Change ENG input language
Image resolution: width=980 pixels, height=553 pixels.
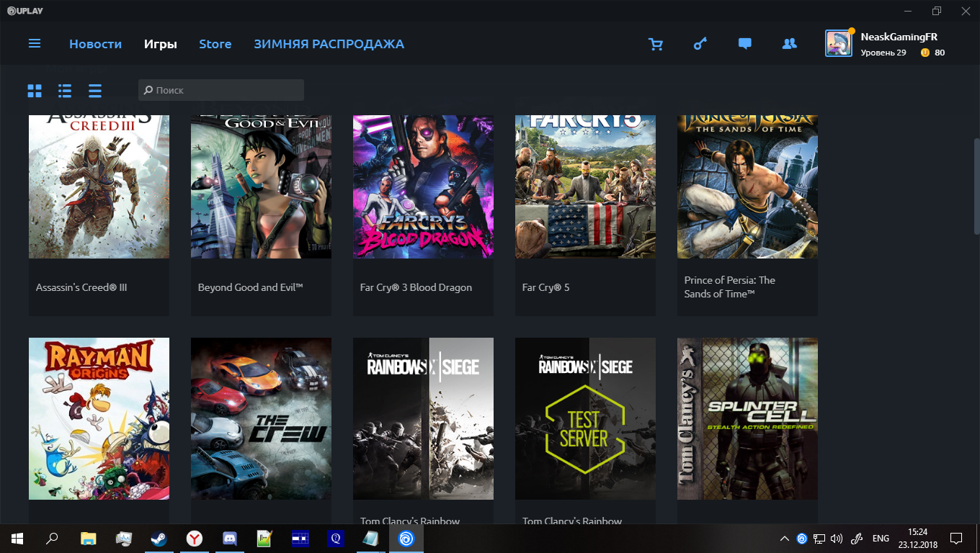(881, 538)
